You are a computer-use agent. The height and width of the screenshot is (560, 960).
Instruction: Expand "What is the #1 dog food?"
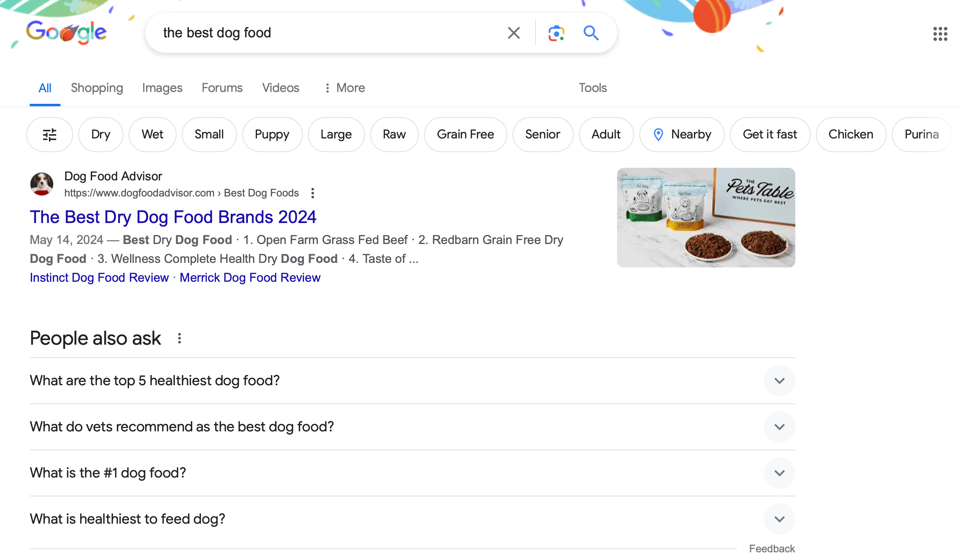click(x=779, y=473)
